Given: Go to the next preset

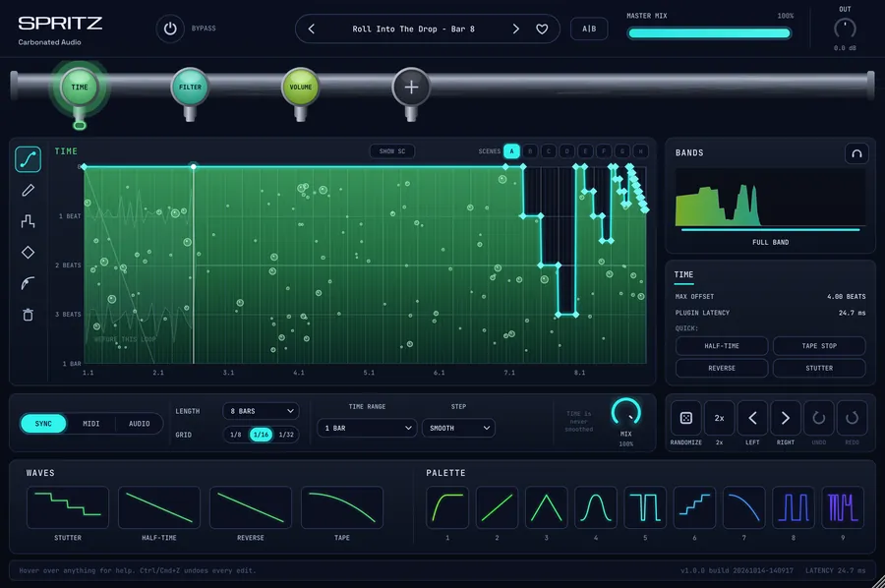Looking at the screenshot, I should click(x=515, y=29).
